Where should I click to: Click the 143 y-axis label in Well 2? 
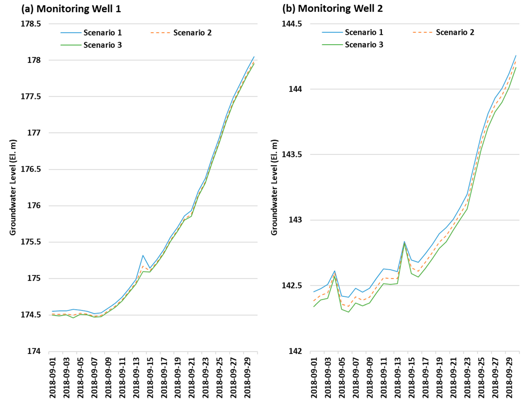coord(295,220)
